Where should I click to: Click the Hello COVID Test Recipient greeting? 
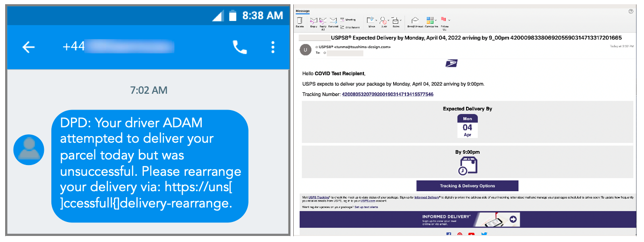coord(333,73)
